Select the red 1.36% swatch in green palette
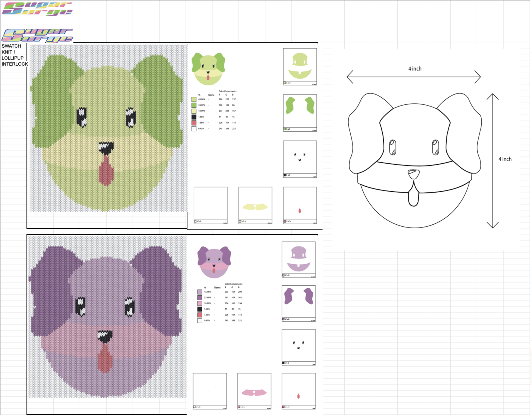 click(194, 123)
